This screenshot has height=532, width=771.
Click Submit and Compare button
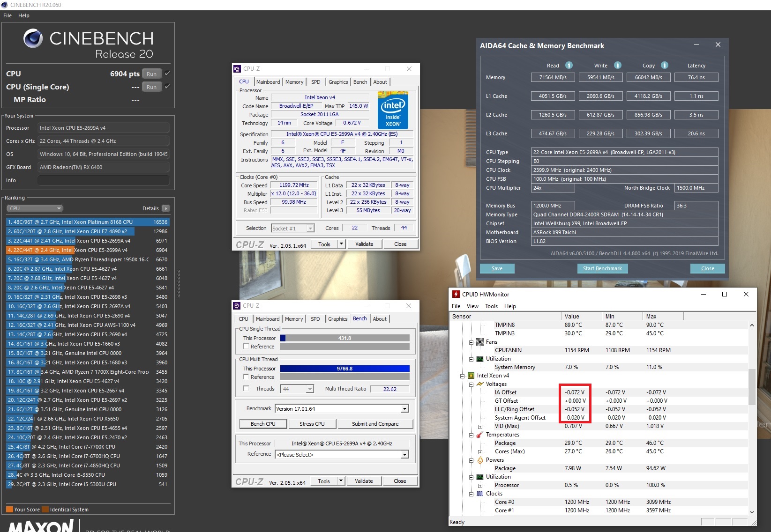375,424
